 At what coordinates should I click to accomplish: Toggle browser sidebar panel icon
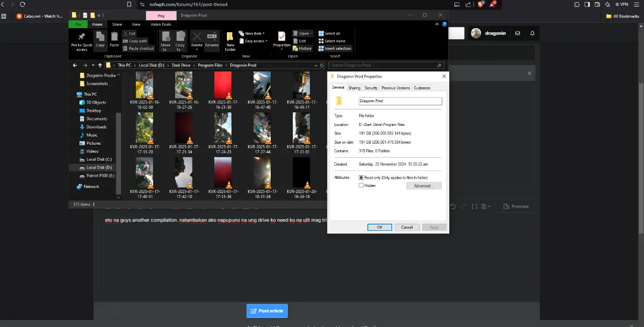(x=587, y=4)
